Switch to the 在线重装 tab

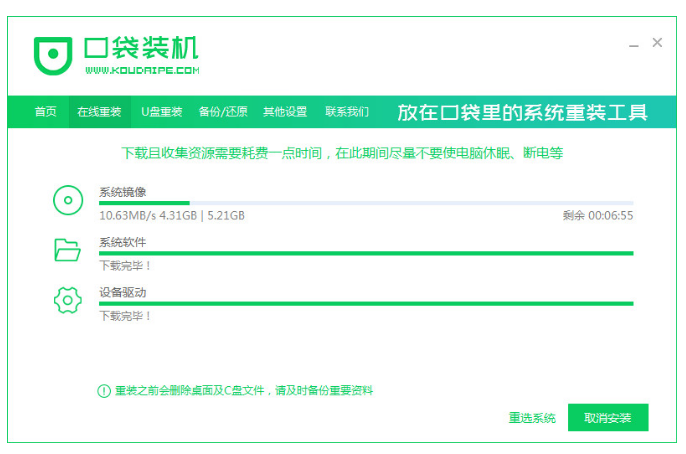coord(99,112)
